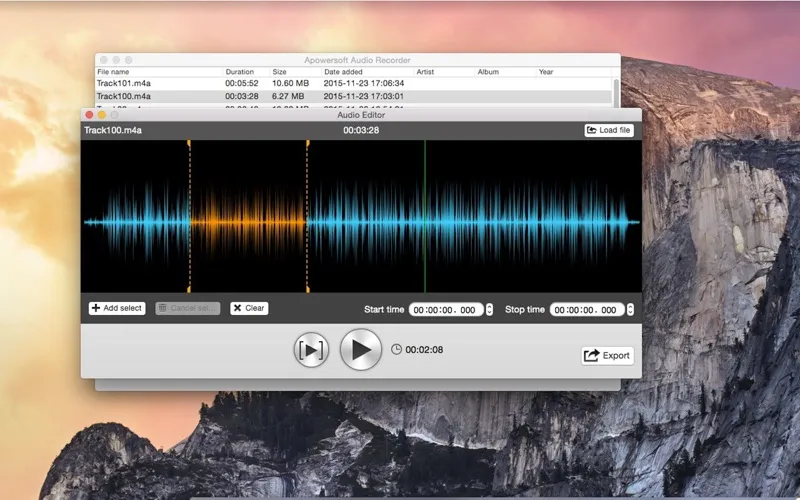This screenshot has width=800, height=500.
Task: Click the Export button
Action: click(607, 355)
